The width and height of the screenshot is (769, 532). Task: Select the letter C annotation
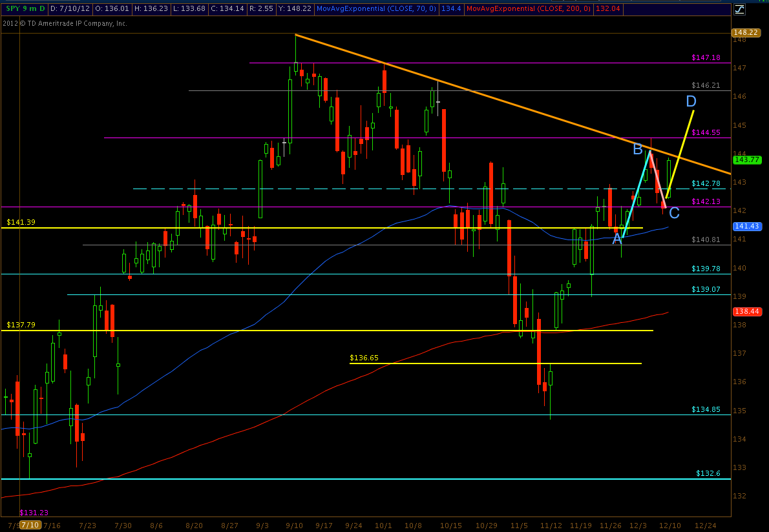coord(674,213)
